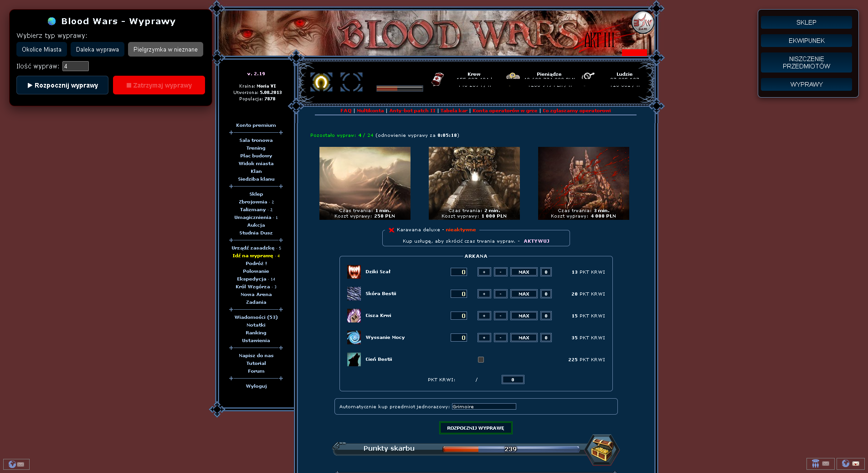Click the empty bracket slot icon
Viewport: 868px width, 473px height.
coord(351,82)
